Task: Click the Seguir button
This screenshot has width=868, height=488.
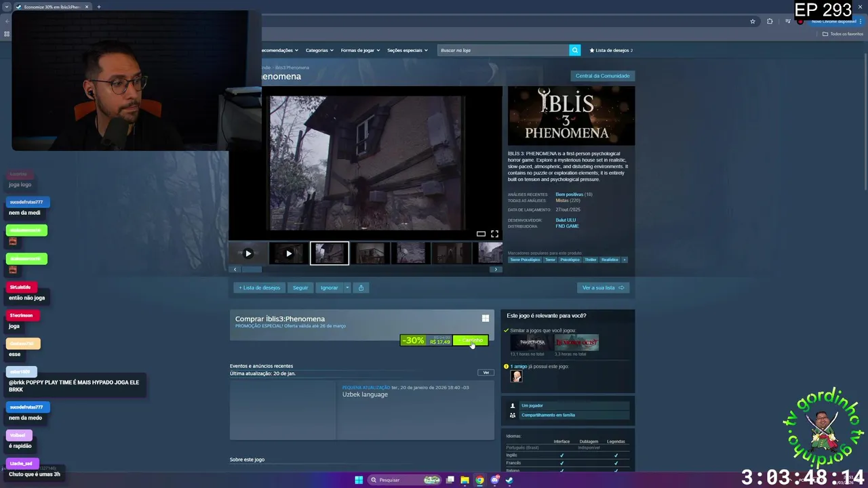Action: (300, 287)
